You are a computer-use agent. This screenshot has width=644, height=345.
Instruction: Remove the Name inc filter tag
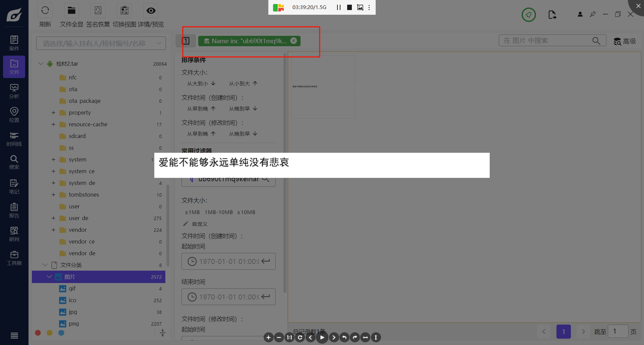point(293,41)
